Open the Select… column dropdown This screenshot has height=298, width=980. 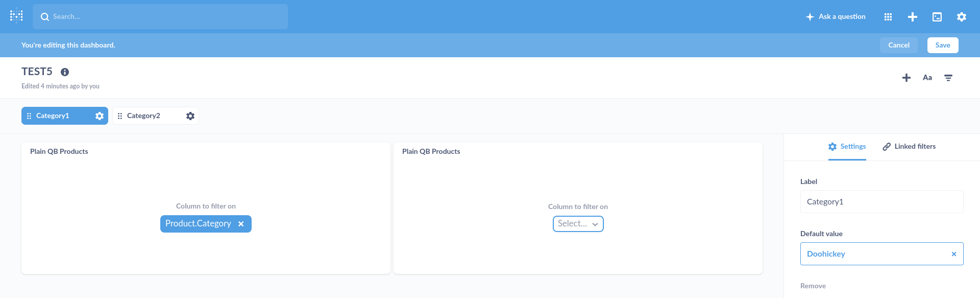[x=578, y=224]
